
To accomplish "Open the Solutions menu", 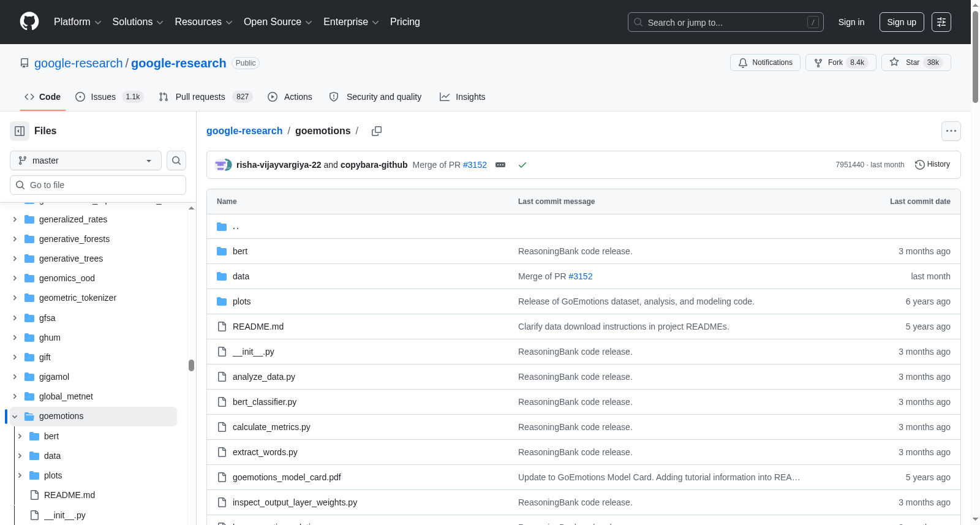I will click(138, 22).
